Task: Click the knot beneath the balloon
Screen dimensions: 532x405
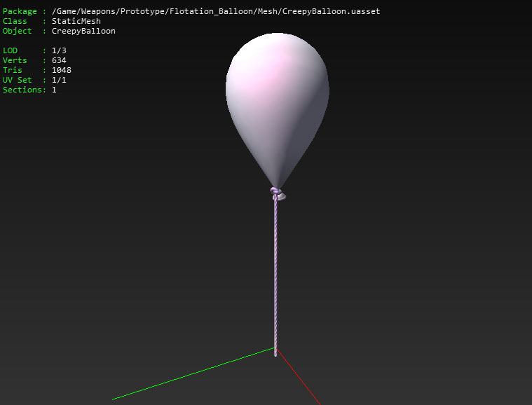Action: (x=278, y=193)
